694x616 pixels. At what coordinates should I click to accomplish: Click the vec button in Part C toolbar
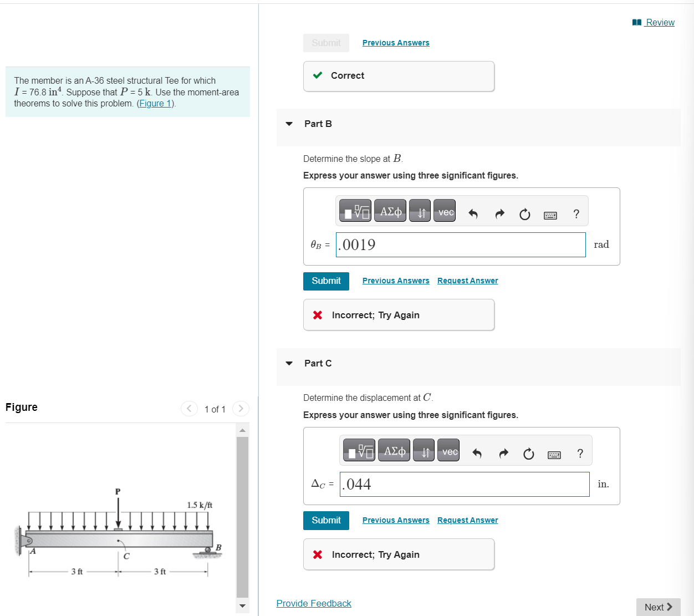click(448, 450)
